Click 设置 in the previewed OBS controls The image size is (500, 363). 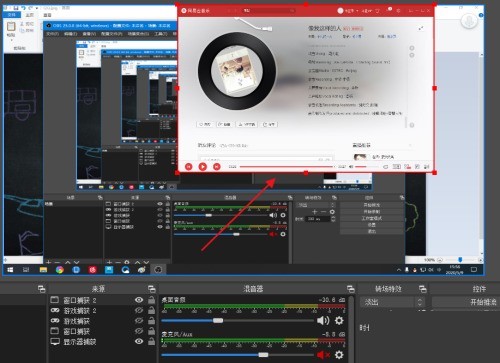point(372,225)
